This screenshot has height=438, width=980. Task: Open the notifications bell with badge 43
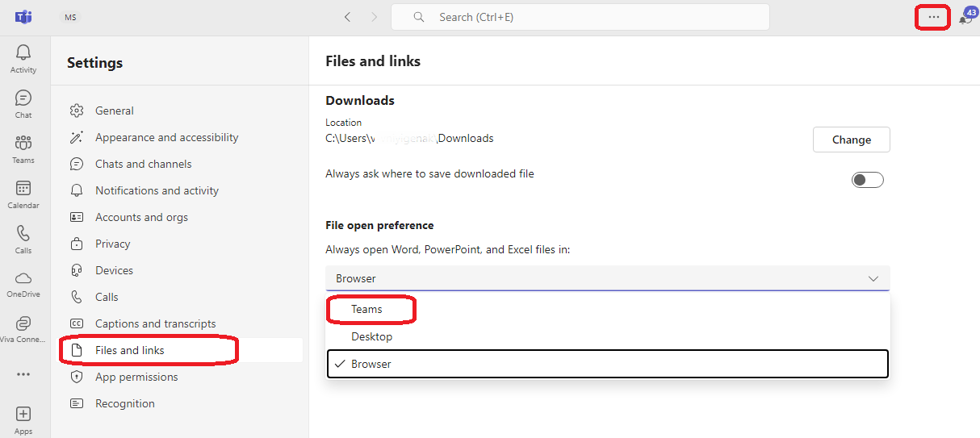tap(966, 17)
